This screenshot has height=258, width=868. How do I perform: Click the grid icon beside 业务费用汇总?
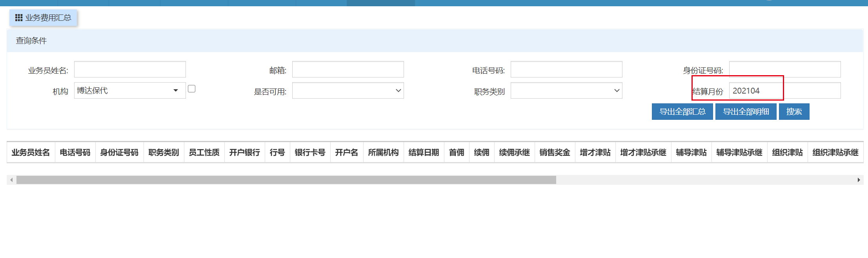[x=19, y=18]
